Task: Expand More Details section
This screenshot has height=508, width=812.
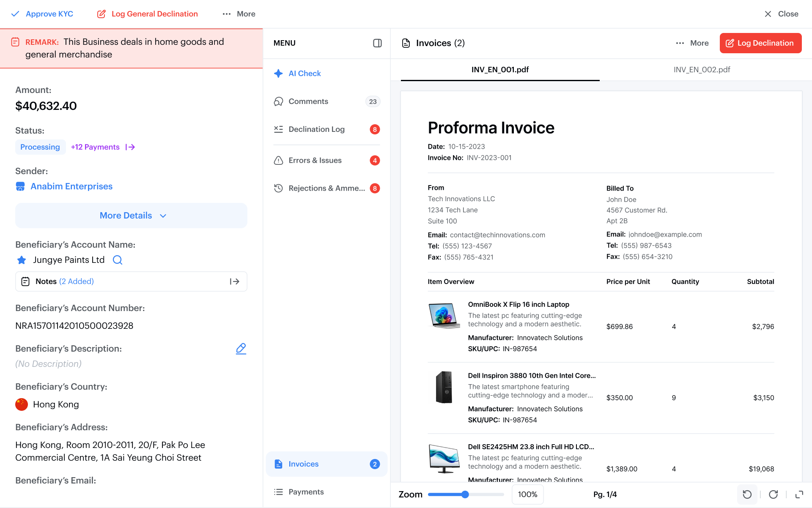Action: click(x=131, y=216)
